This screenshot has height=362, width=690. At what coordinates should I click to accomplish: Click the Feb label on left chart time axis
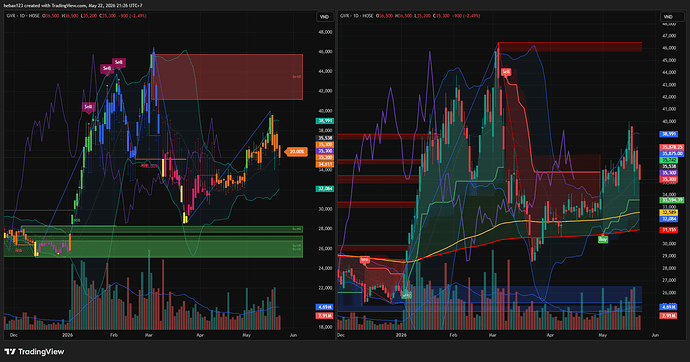[114, 335]
